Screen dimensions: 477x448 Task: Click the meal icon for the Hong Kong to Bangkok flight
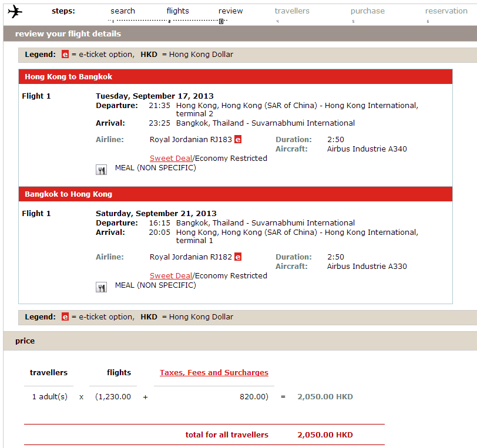(101, 170)
